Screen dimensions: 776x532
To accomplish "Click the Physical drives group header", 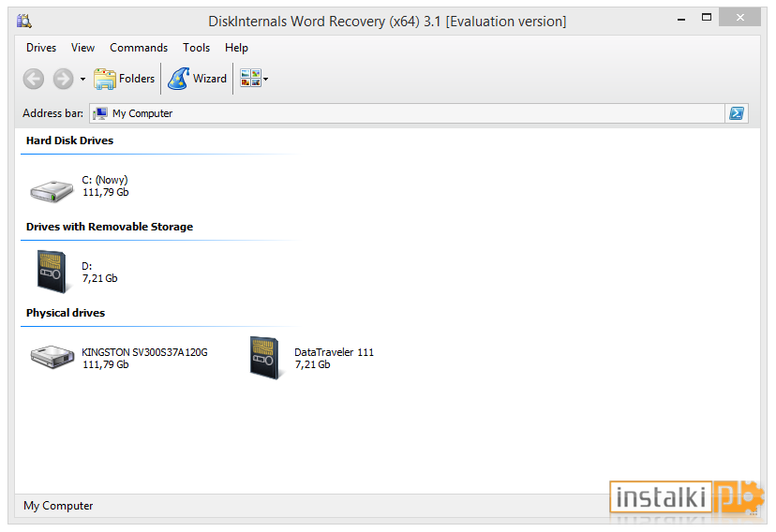I will [x=66, y=313].
